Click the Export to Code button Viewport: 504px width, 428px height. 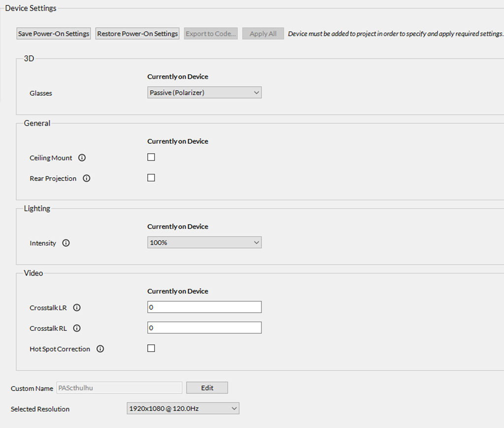click(211, 34)
